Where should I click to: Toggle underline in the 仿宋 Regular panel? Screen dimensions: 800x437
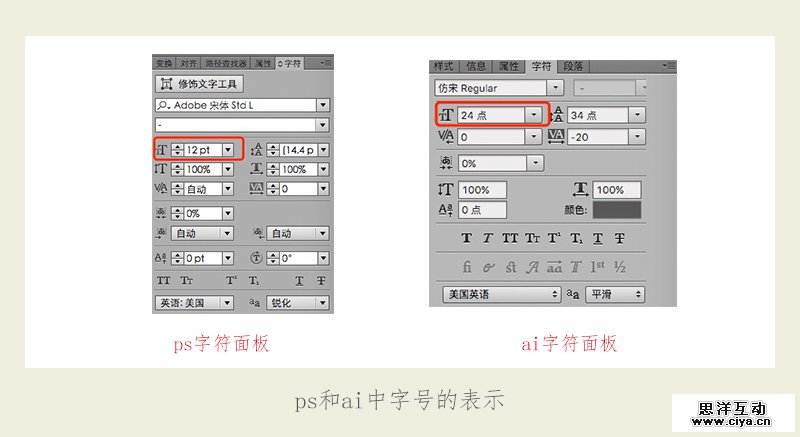coord(598,238)
